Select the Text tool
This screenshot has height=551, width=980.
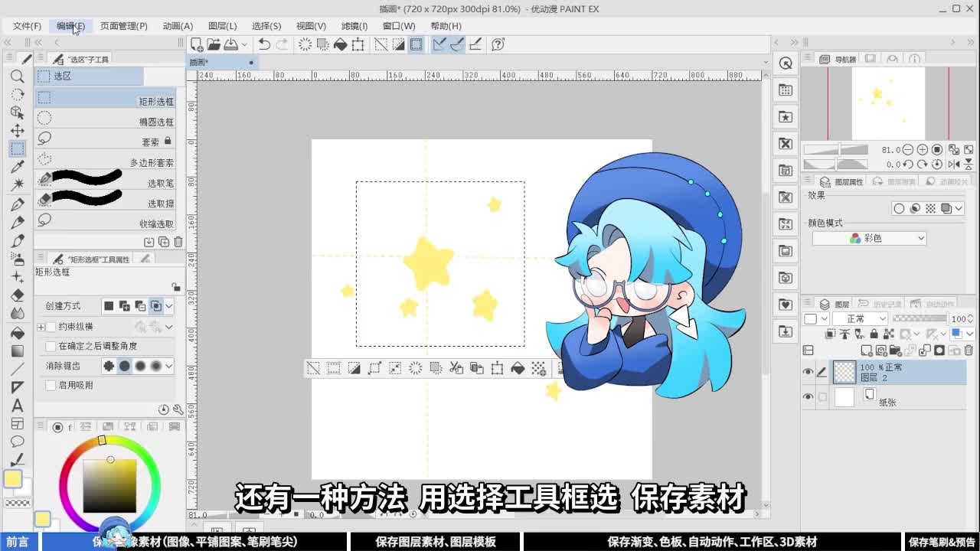click(x=18, y=406)
